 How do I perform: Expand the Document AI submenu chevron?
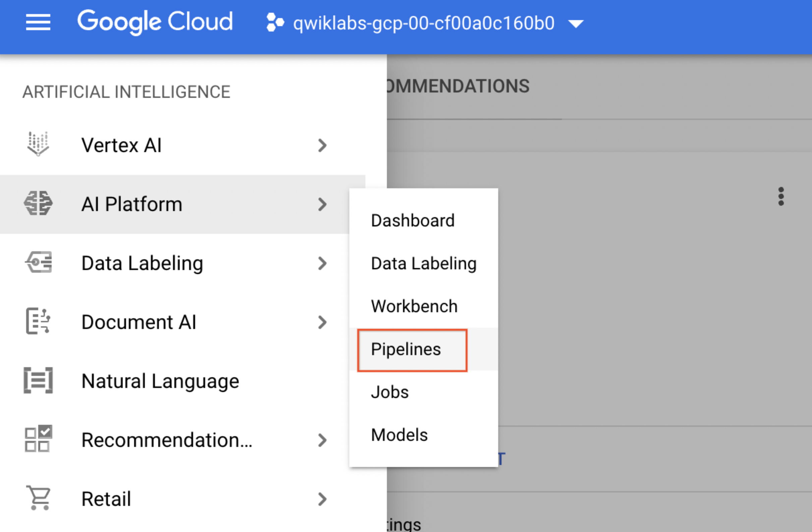(323, 323)
